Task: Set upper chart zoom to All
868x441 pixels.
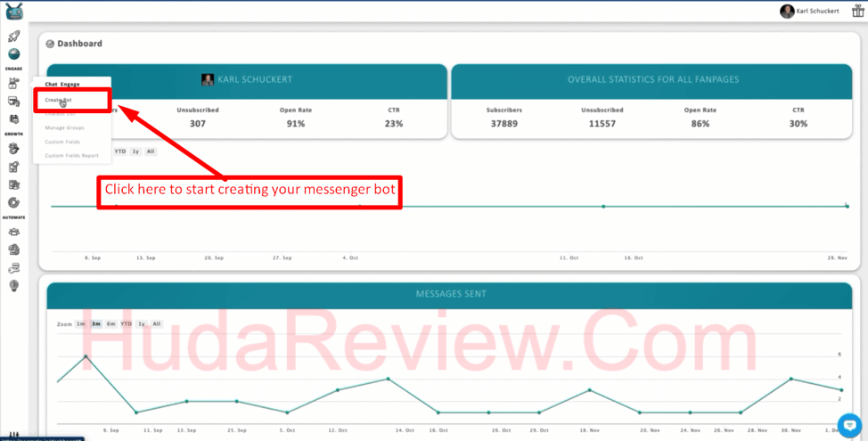Action: 151,151
